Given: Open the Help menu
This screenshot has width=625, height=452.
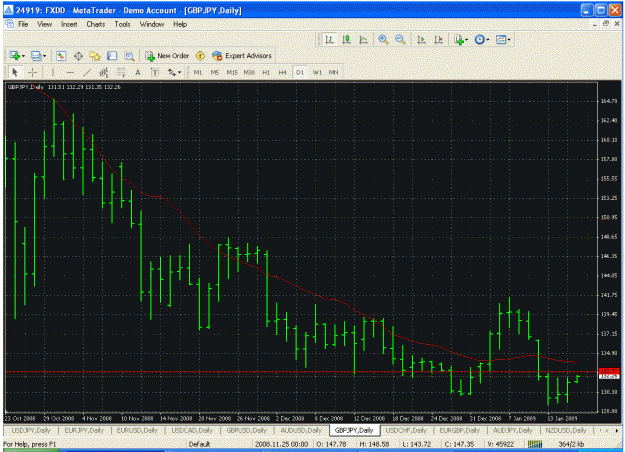Looking at the screenshot, I should tap(180, 24).
